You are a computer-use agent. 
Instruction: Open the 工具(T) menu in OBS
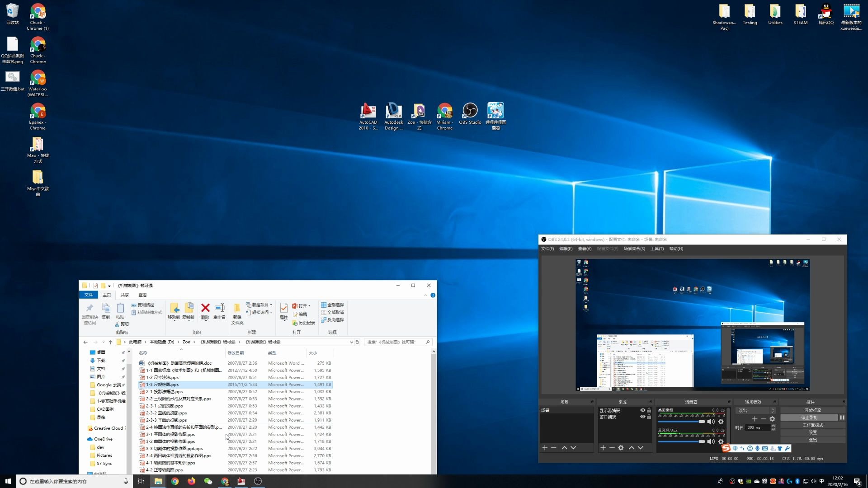click(657, 249)
